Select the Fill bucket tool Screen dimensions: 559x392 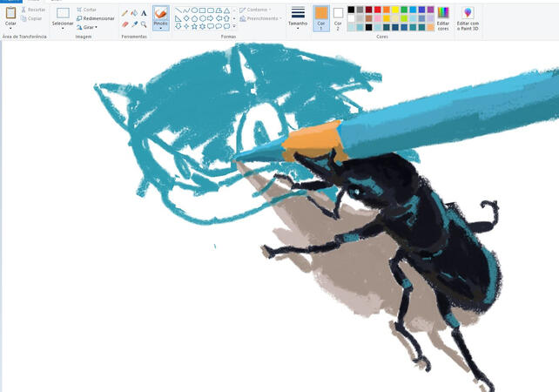(134, 13)
